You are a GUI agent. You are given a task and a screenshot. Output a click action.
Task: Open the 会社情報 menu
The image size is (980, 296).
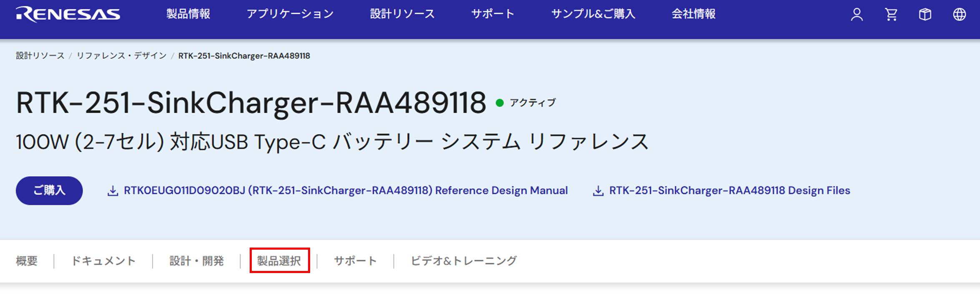tap(693, 14)
